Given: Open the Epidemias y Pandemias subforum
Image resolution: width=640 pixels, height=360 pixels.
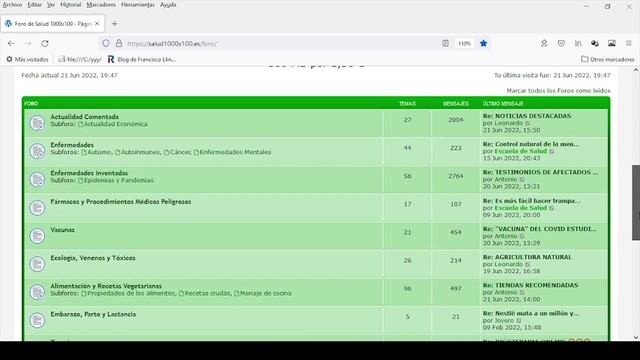Looking at the screenshot, I should coord(119,180).
